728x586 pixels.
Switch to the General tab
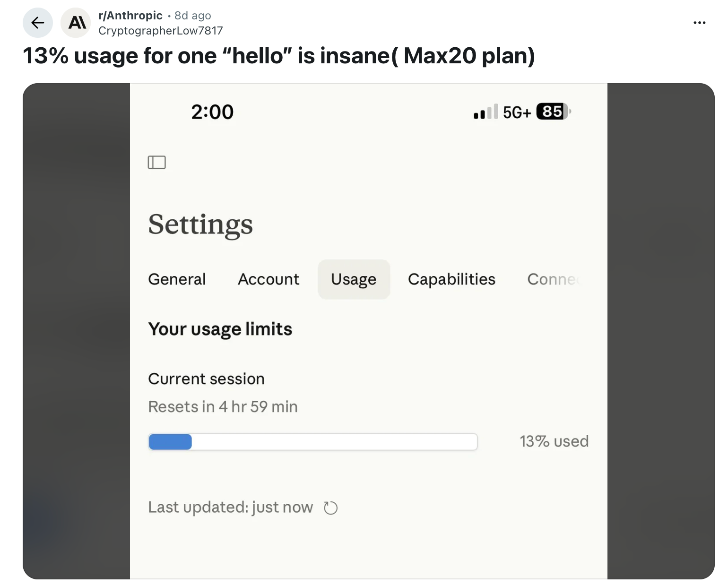point(177,279)
